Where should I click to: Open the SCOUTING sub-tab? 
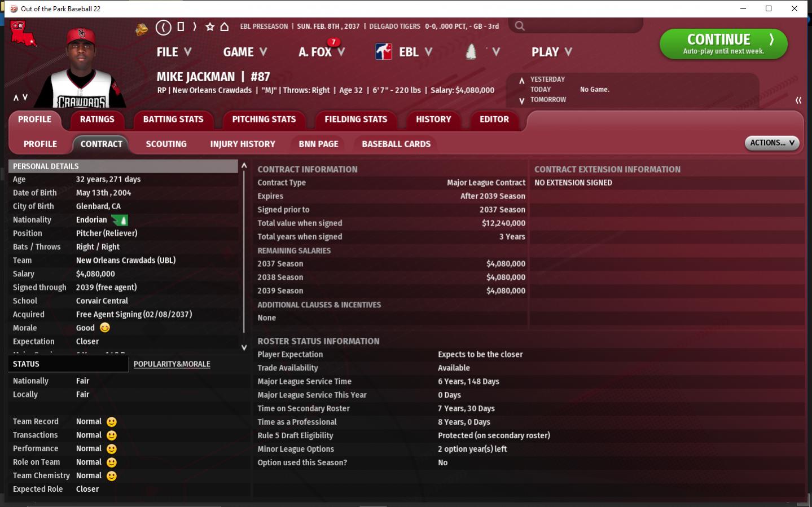(166, 144)
